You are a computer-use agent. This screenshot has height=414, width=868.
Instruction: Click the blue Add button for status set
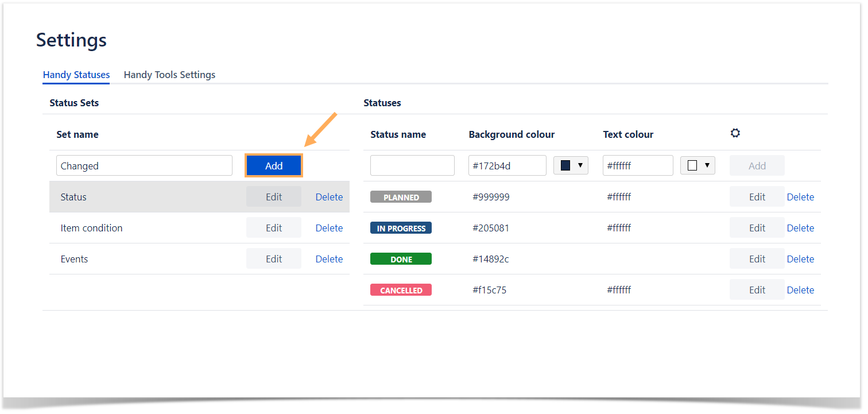pyautogui.click(x=274, y=165)
